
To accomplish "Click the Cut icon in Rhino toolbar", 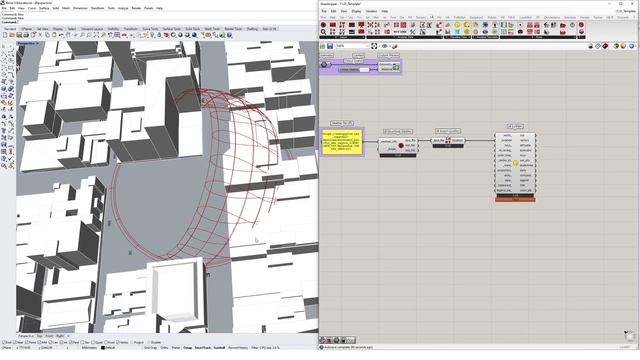I will (40, 35).
